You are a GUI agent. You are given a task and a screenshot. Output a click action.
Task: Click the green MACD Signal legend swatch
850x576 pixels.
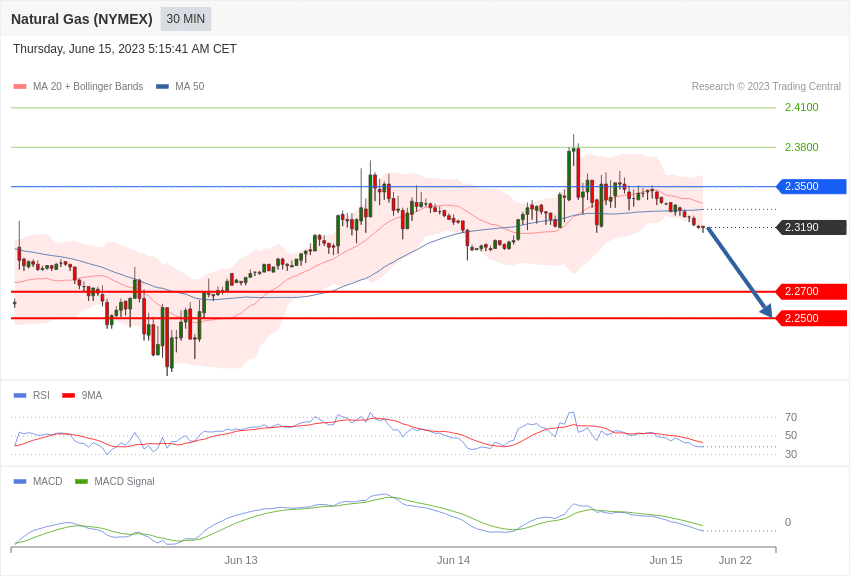tap(81, 481)
